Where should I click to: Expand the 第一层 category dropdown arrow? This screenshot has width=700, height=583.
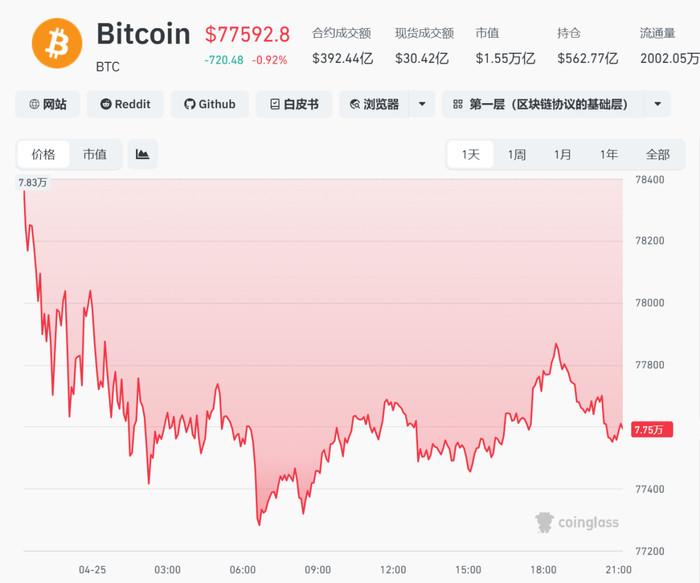[x=657, y=104]
